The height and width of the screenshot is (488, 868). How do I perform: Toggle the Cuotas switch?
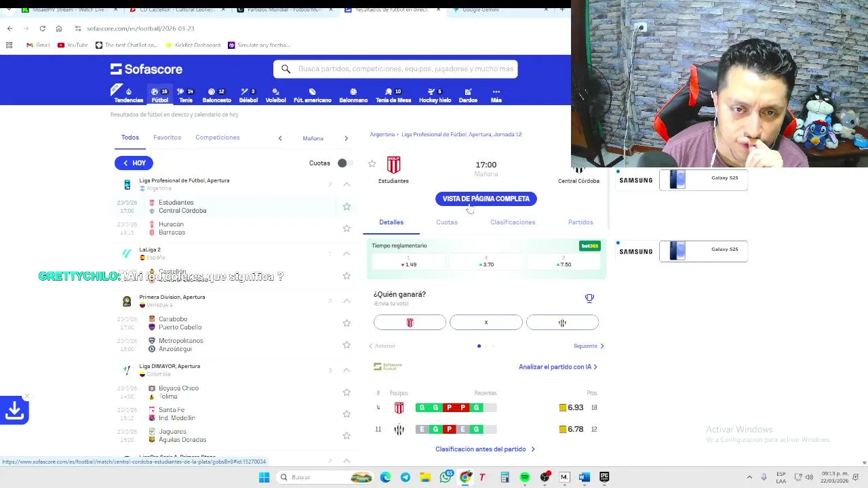coord(345,163)
